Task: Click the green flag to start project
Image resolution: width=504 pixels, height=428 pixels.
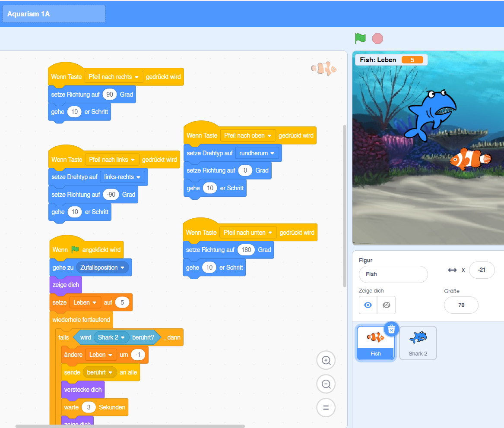Action: pos(360,38)
